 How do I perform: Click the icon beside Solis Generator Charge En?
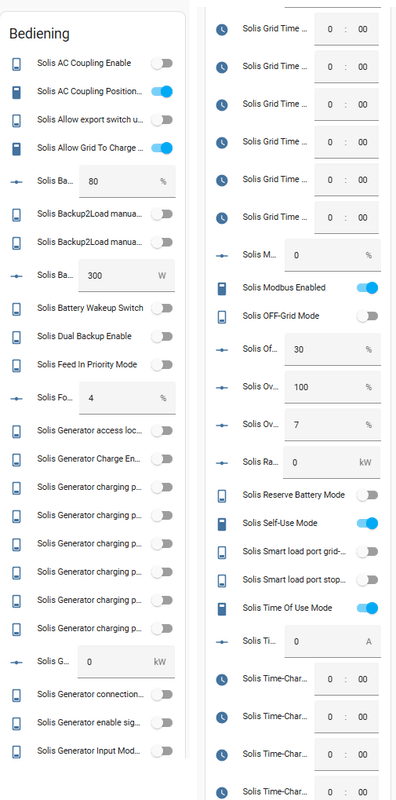tap(17, 460)
